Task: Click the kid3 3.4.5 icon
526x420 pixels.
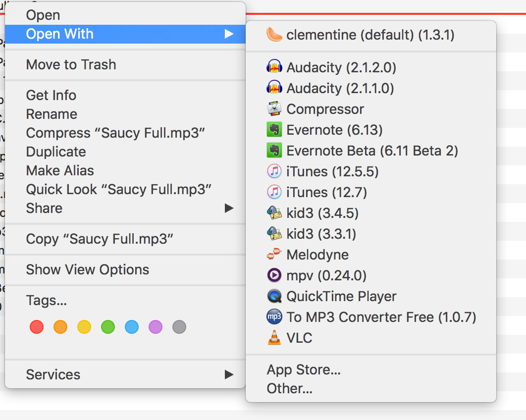Action: click(274, 213)
